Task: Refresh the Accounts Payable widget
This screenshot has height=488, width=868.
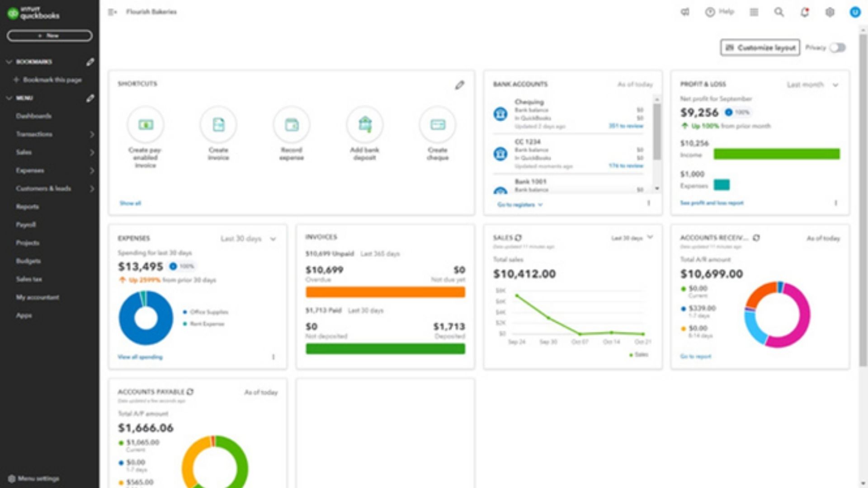Action: (190, 392)
